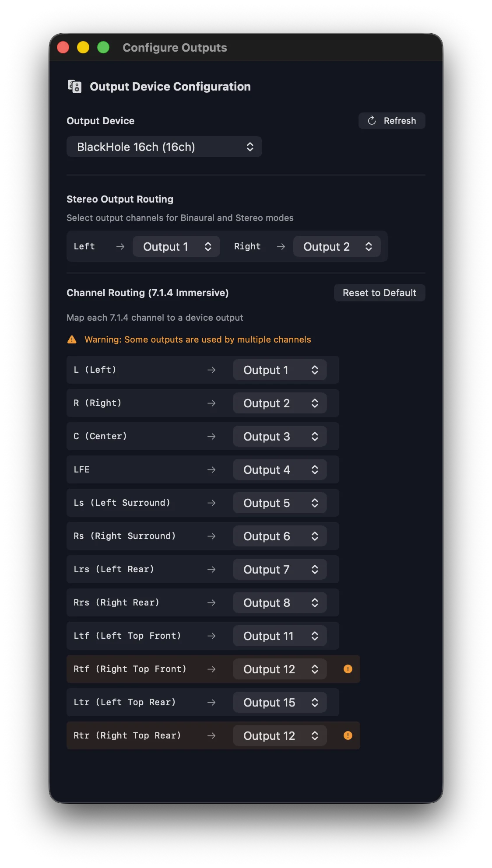Click the arrow between Left and Output 1
This screenshot has width=492, height=868.
click(x=119, y=246)
